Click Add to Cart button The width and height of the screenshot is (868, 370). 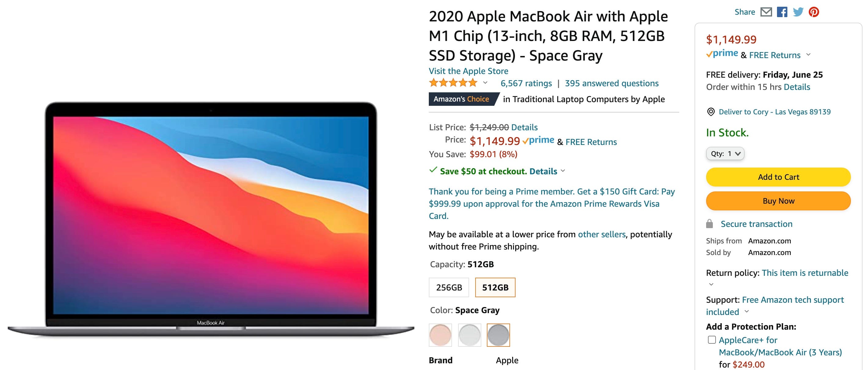(778, 177)
